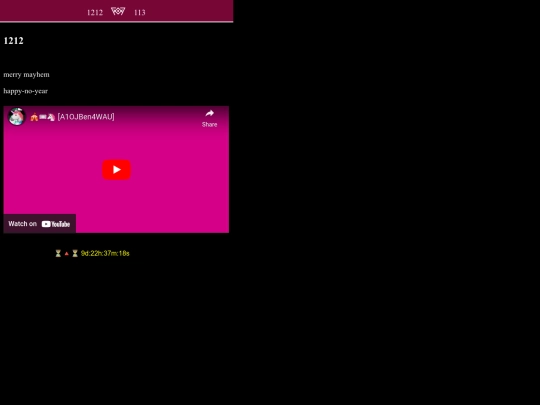Click the triangle logo in the header
540x405 pixels.
118,12
